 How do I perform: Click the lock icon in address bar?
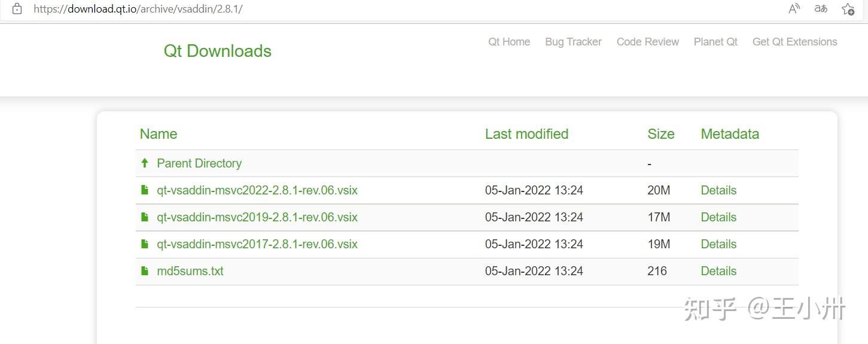click(17, 9)
